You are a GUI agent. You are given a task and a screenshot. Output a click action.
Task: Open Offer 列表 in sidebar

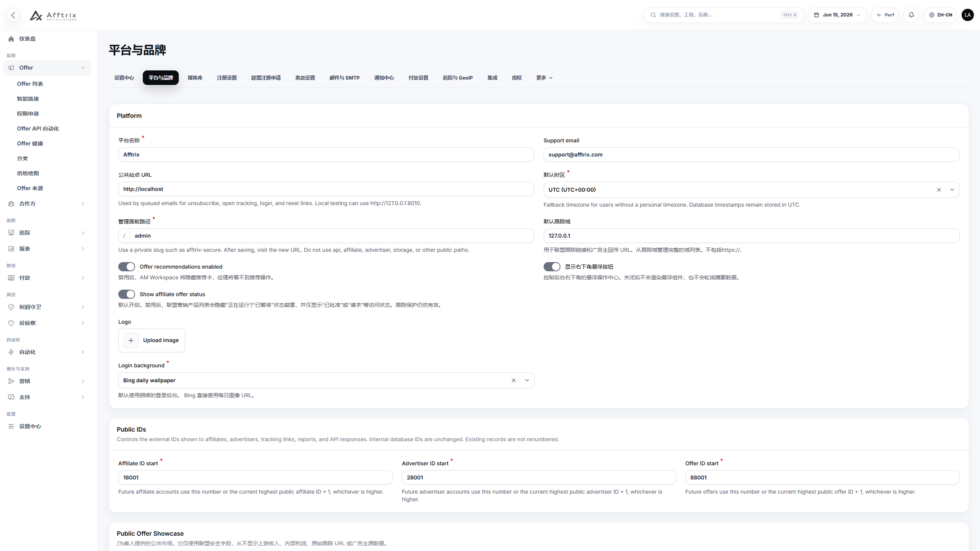[x=30, y=84]
